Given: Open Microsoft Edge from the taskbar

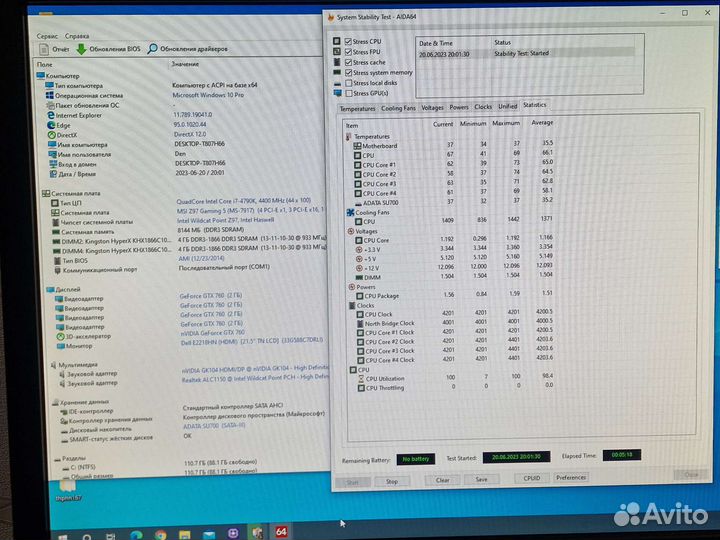Looking at the screenshot, I should tap(136, 535).
